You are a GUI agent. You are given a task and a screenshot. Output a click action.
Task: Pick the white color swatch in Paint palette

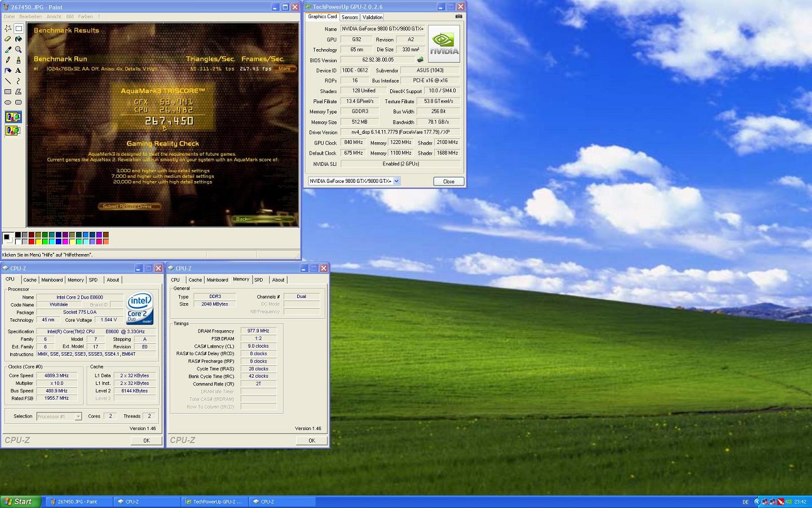click(x=18, y=242)
